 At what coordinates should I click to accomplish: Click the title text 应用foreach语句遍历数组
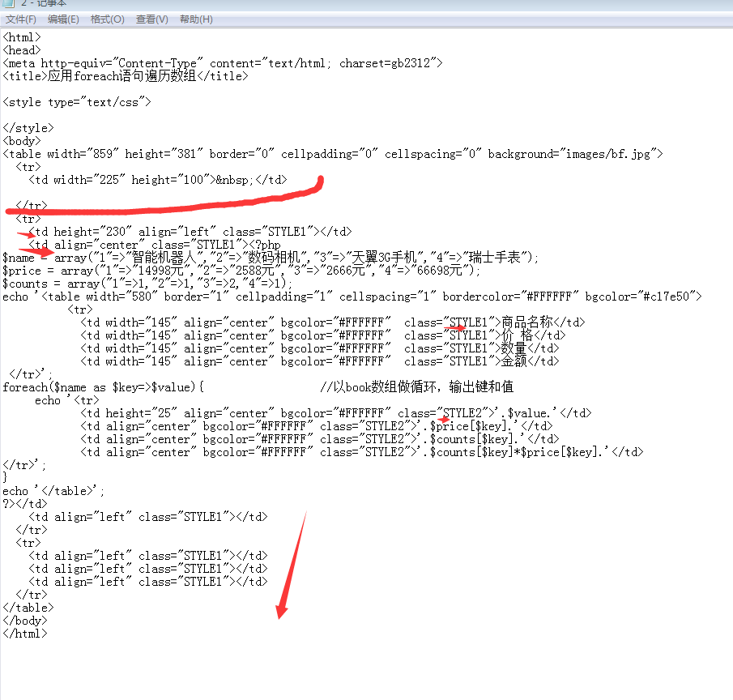(122, 75)
